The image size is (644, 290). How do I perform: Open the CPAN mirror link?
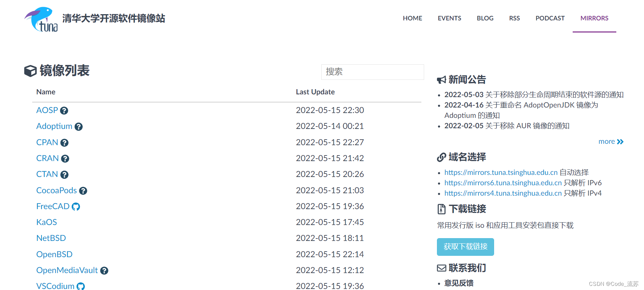click(x=47, y=142)
